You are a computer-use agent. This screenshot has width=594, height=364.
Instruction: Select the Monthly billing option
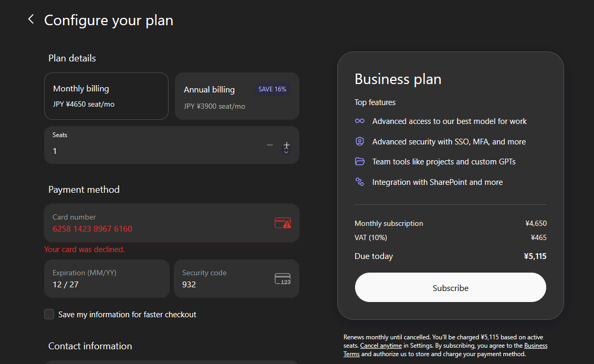pyautogui.click(x=106, y=96)
